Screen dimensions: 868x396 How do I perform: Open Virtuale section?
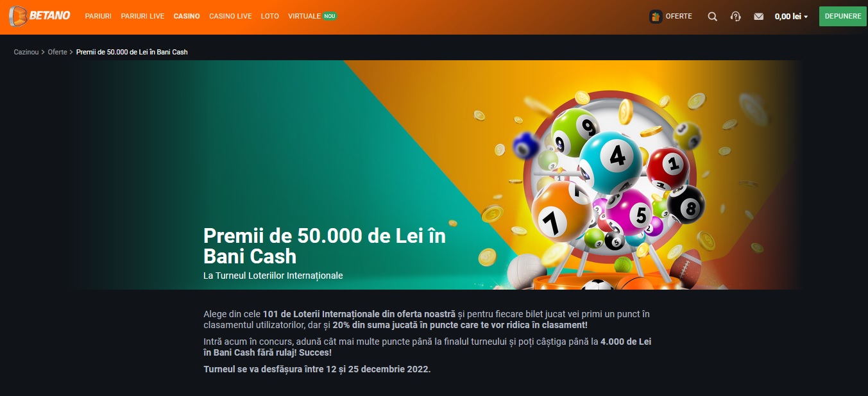point(304,16)
